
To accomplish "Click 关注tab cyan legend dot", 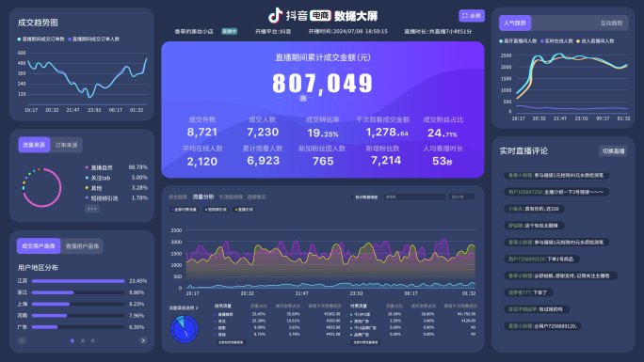I will (x=87, y=178).
